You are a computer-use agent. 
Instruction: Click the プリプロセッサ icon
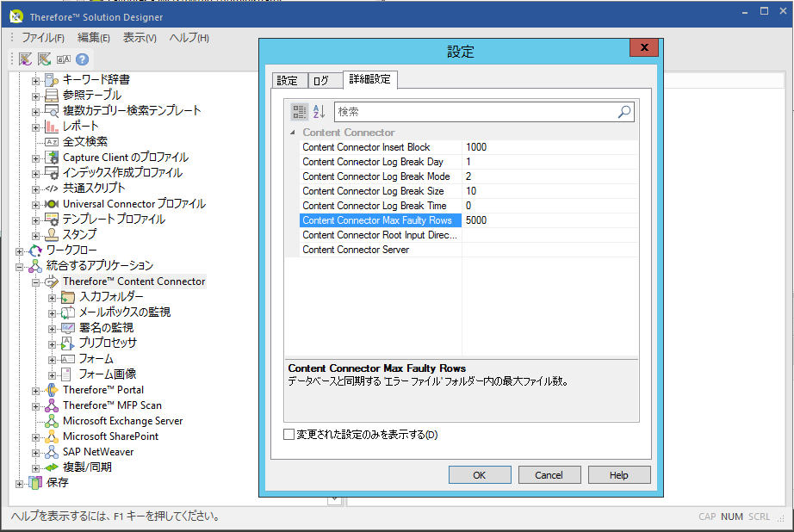point(68,343)
